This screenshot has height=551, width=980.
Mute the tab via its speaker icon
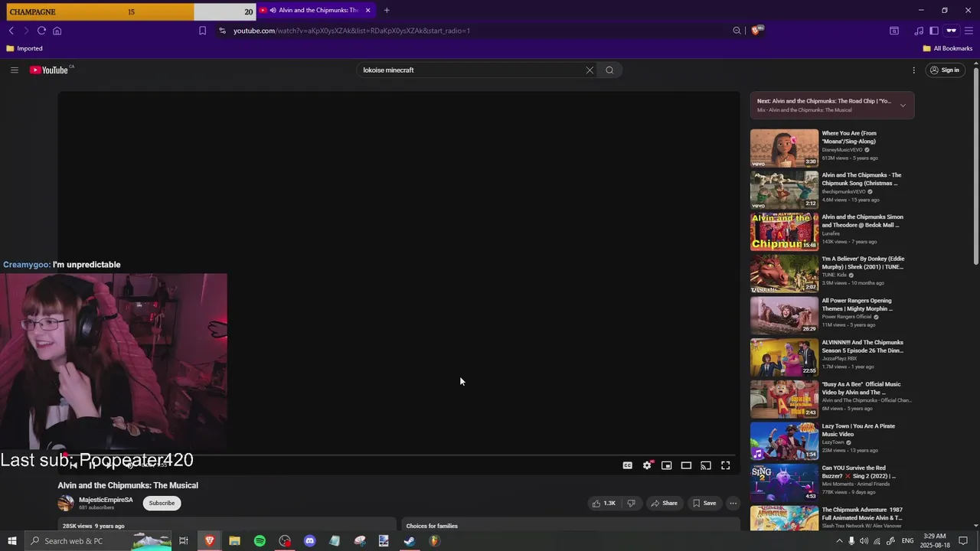click(273, 10)
